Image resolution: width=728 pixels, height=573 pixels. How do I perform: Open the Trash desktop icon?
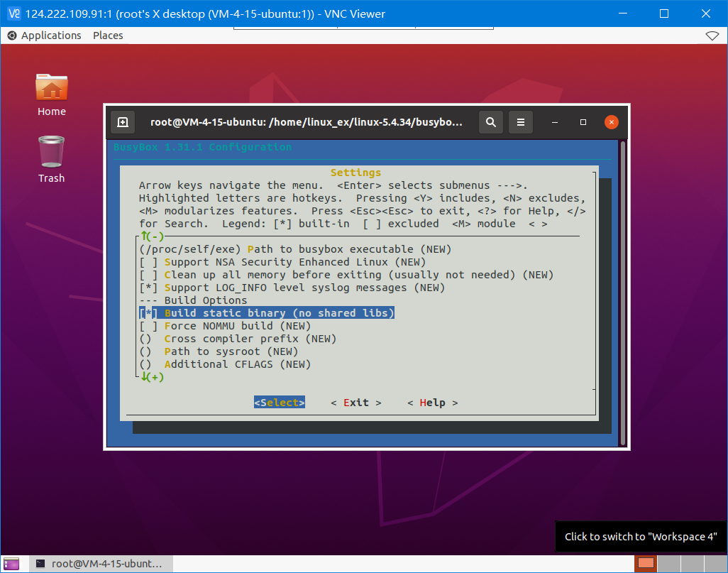(52, 159)
